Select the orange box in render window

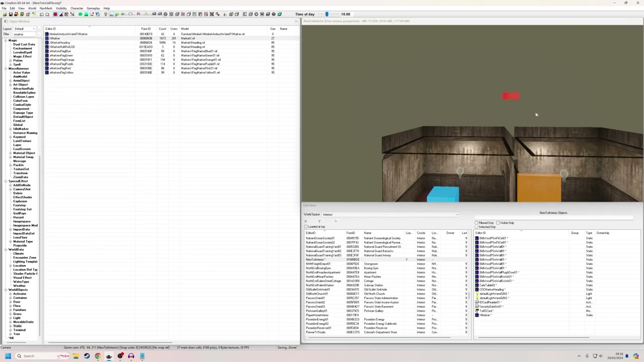coord(539,187)
